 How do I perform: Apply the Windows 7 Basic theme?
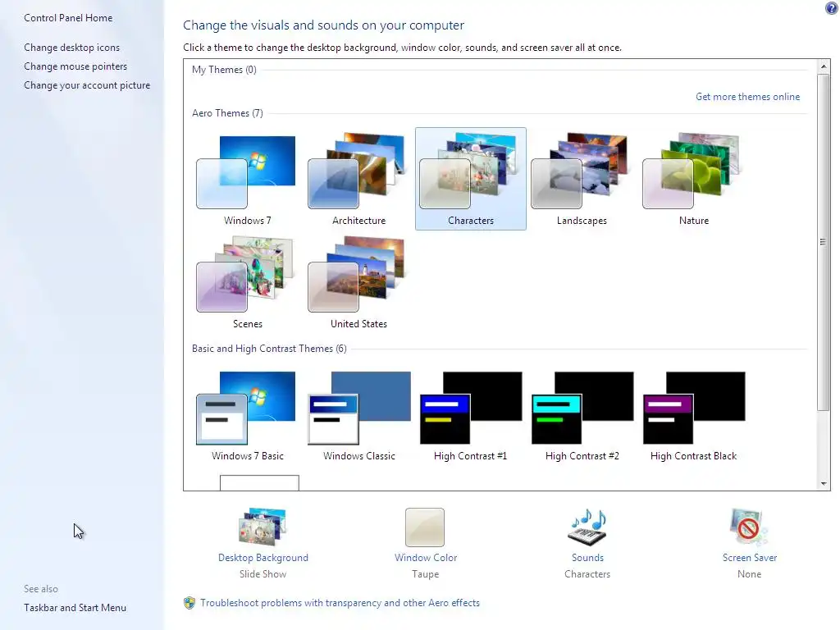pos(247,415)
